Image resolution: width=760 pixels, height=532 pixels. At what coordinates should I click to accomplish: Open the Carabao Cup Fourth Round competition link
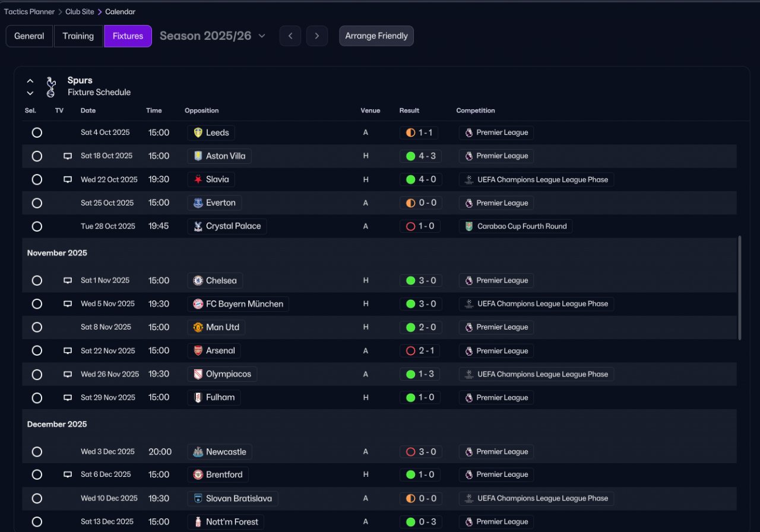(515, 226)
